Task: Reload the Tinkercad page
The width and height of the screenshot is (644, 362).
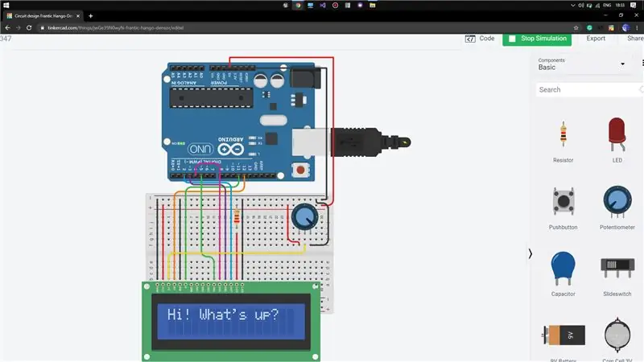Action: [x=29, y=28]
